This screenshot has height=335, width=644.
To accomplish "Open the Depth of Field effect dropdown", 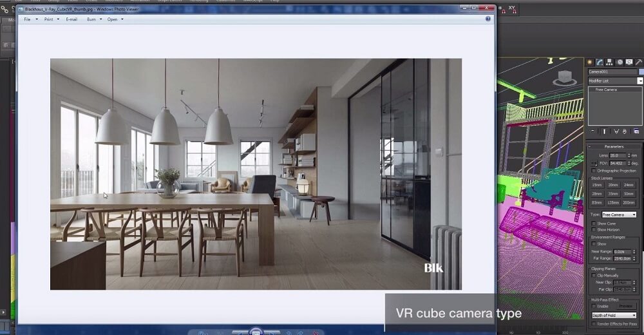I will (x=614, y=315).
